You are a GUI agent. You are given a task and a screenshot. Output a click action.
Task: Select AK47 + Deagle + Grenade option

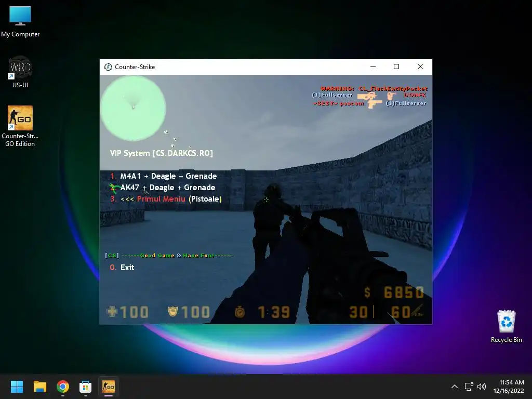click(163, 188)
